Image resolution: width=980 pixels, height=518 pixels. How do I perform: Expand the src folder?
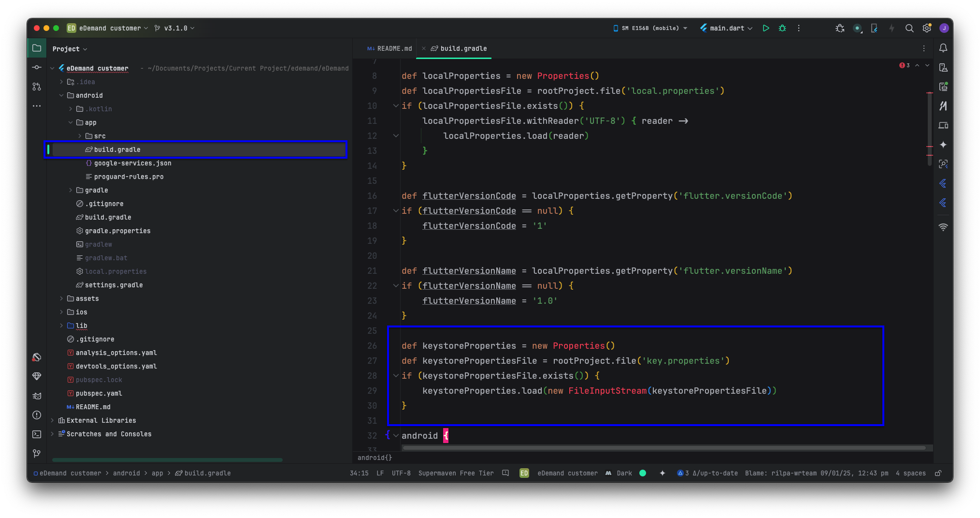pyautogui.click(x=80, y=136)
